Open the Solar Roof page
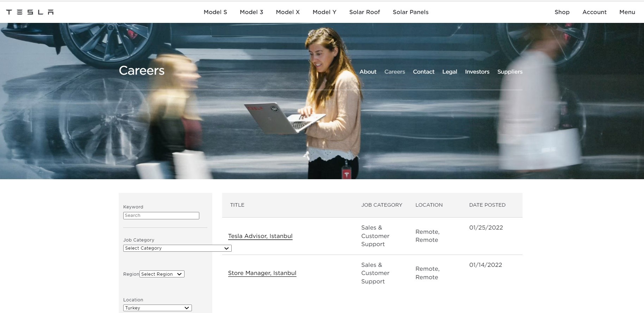This screenshot has height=313, width=644. (364, 12)
